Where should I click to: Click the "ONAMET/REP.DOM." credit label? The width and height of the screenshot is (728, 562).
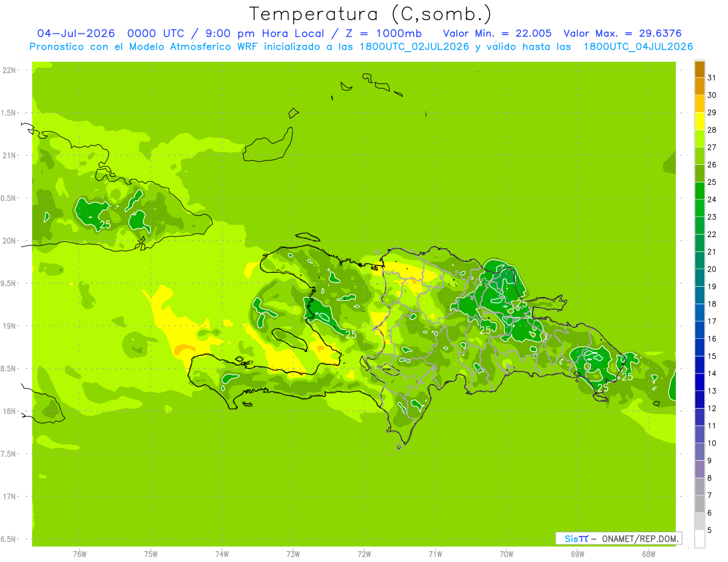tap(639, 538)
